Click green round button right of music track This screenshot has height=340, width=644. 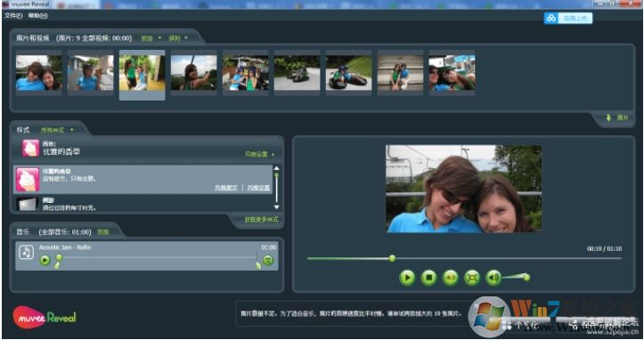click(268, 260)
